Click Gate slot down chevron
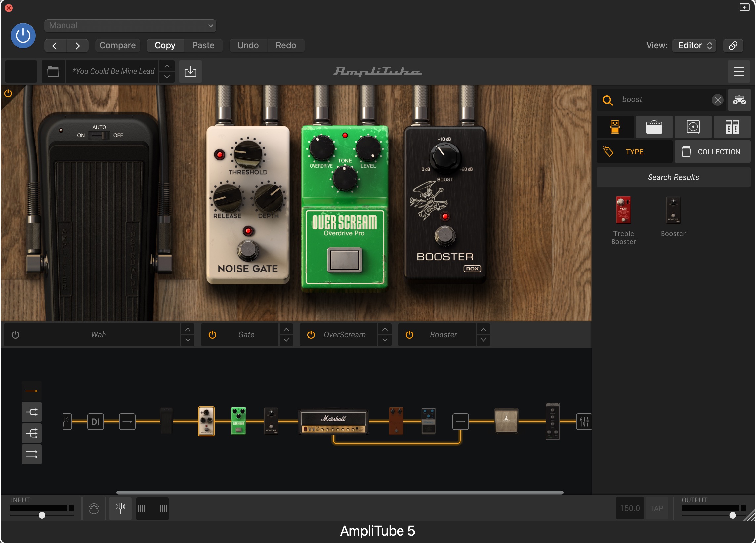Screen dimensions: 756x543 (286, 340)
